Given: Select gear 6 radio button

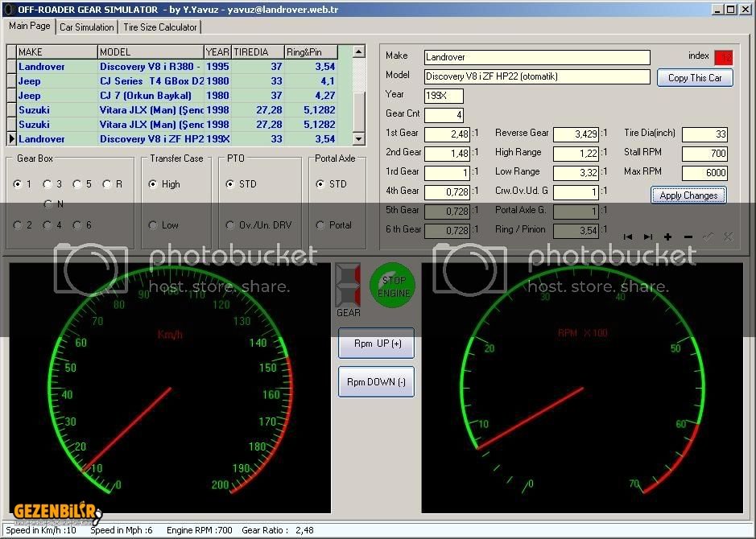Looking at the screenshot, I should tap(77, 225).
